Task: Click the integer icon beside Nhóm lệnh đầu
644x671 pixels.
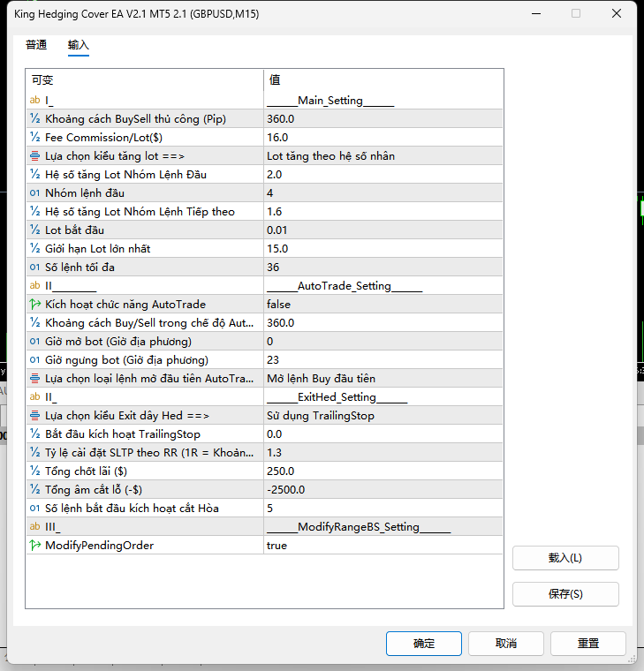Action: (x=34, y=193)
